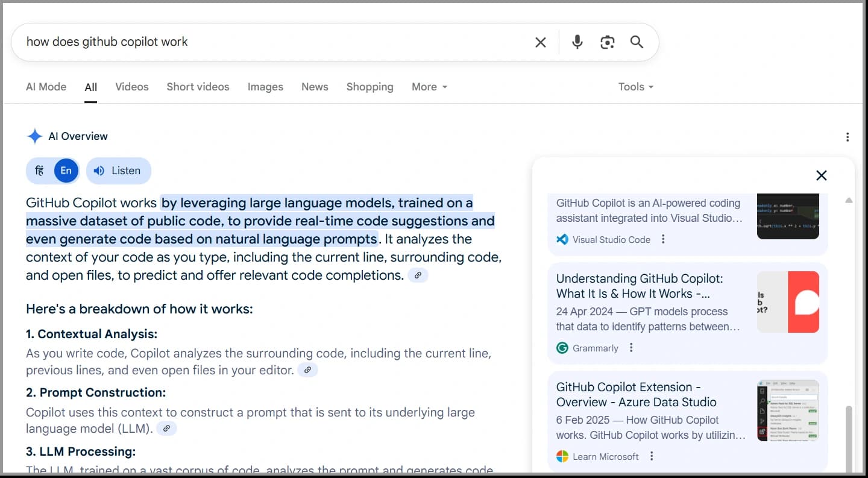
Task: Switch to AI Mode tab
Action: pyautogui.click(x=46, y=87)
